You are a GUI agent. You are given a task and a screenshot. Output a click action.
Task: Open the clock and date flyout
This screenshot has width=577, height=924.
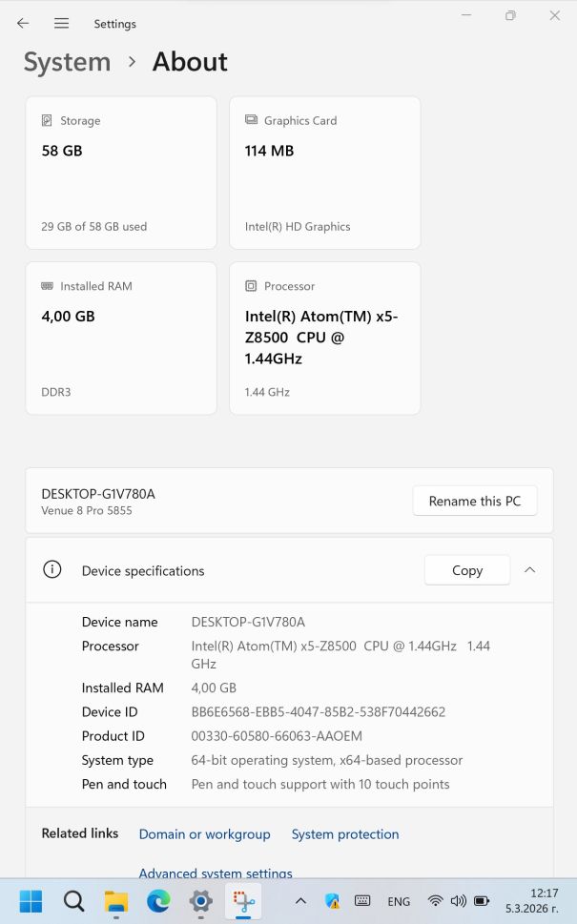(544, 901)
